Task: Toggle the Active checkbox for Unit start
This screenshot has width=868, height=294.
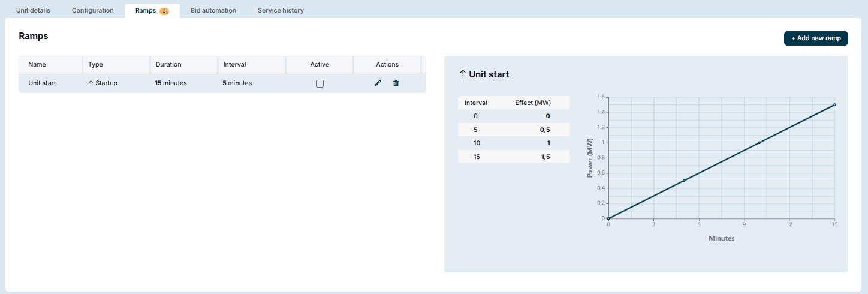Action: pos(320,83)
